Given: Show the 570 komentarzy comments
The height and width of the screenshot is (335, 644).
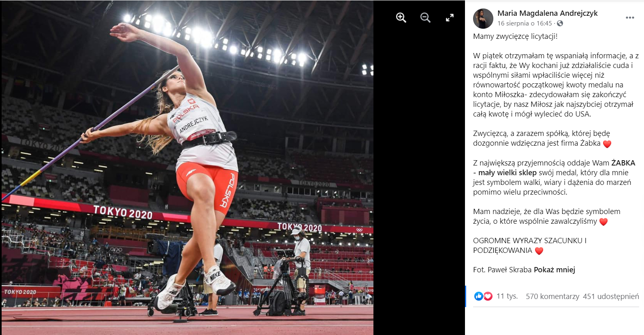Looking at the screenshot, I should tap(552, 297).
